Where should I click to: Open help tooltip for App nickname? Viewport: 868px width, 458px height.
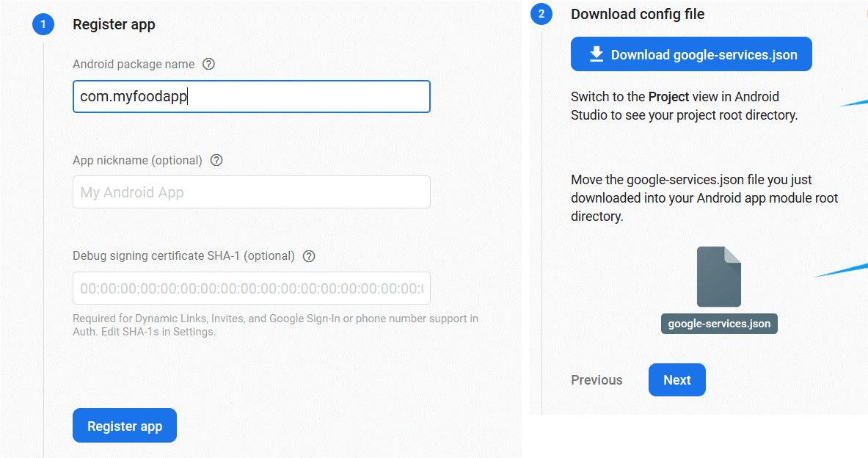(216, 160)
